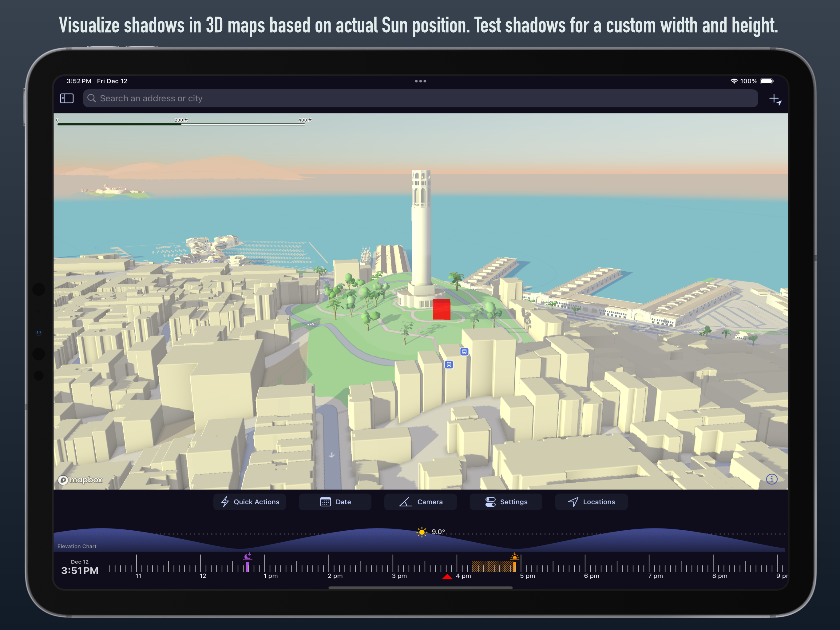Viewport: 840px width, 630px height.
Task: Click the Wi-Fi status icon
Action: click(734, 81)
